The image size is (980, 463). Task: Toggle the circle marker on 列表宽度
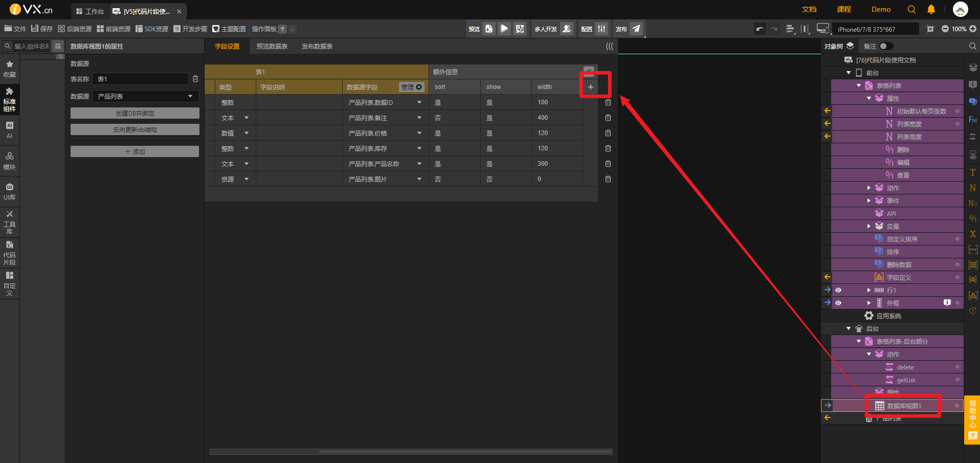point(957,124)
